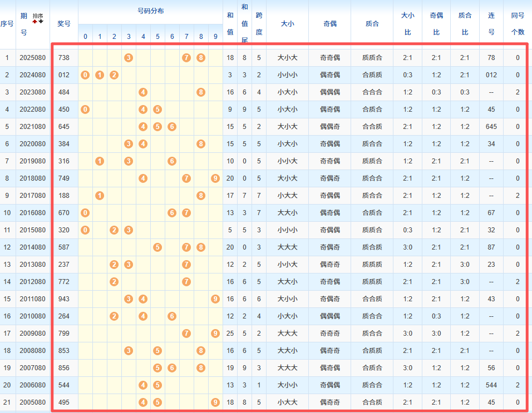Click prize number 799

pos(64,334)
